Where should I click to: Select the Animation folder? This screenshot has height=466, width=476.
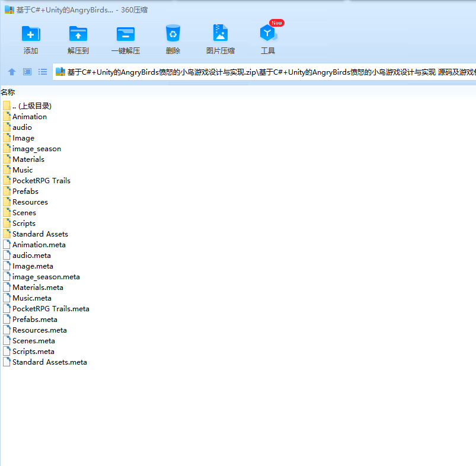(x=25, y=117)
